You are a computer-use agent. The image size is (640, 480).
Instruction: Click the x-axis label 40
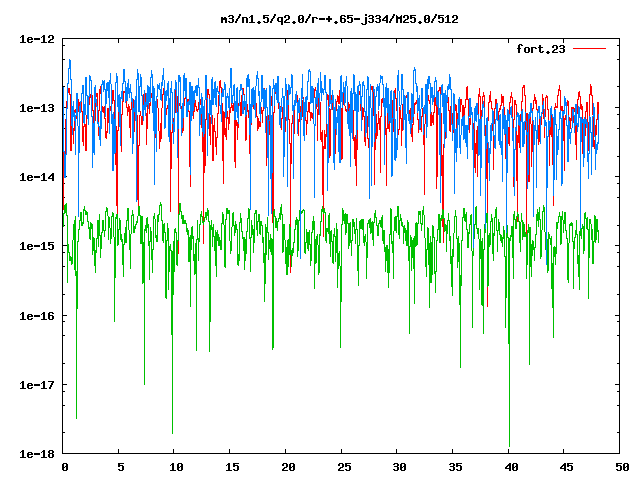coord(511,467)
